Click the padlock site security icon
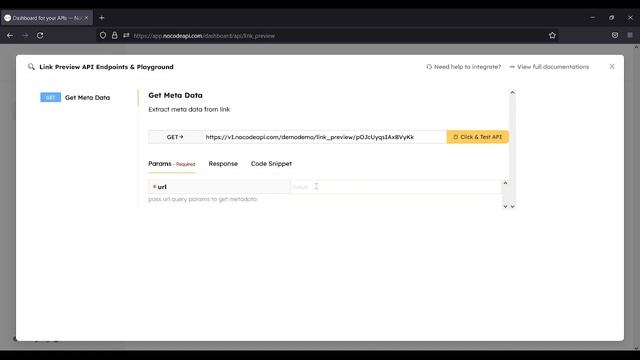Image resolution: width=640 pixels, height=360 pixels. 115,36
